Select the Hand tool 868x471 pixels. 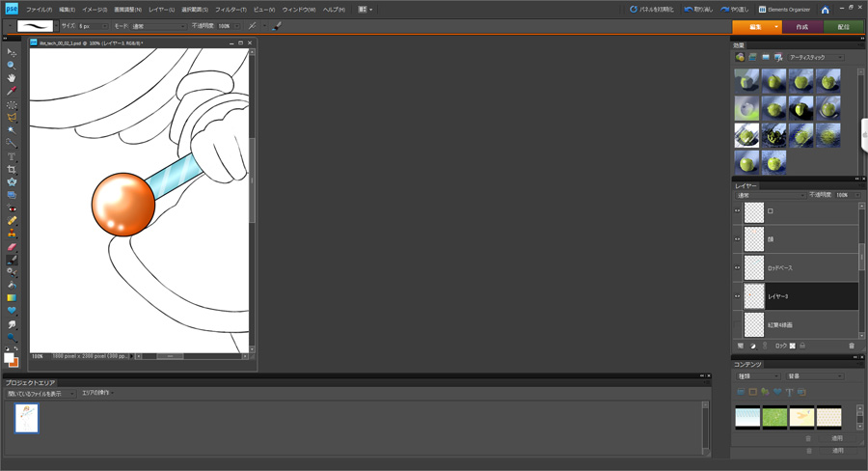(x=12, y=78)
